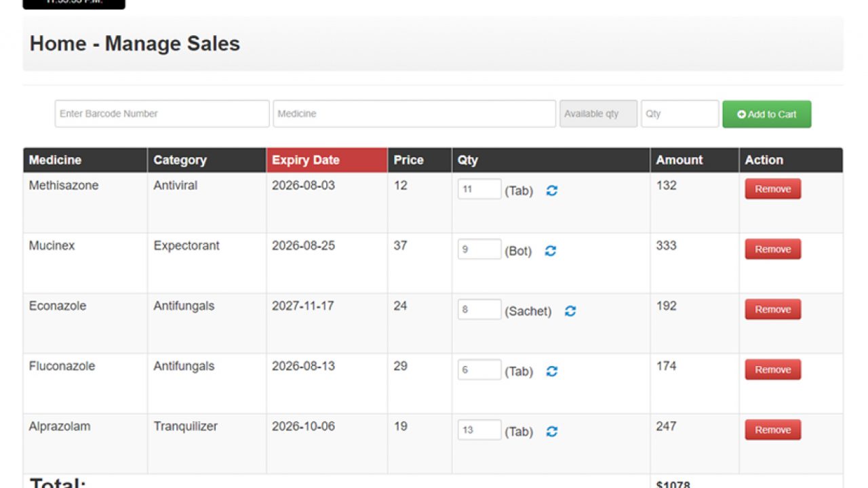This screenshot has height=488, width=868.
Task: Remove Fluconazole from sales list
Action: [772, 370]
